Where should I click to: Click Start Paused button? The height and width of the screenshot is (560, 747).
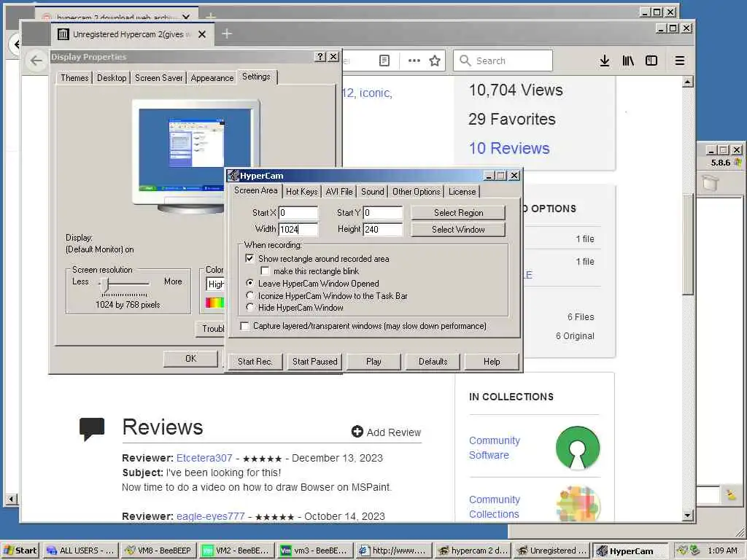315,362
